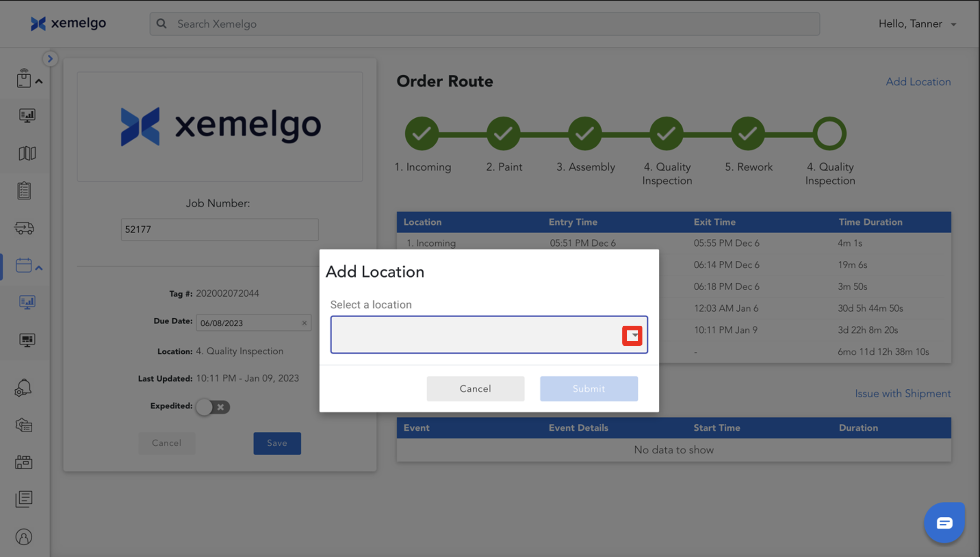This screenshot has width=980, height=557.
Task: Collapse the calendar orders sidebar section
Action: [39, 268]
